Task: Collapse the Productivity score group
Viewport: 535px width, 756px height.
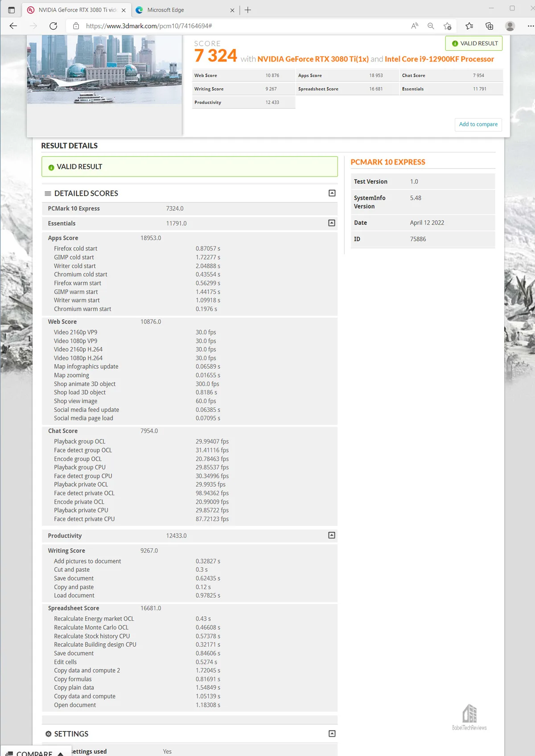Action: (332, 535)
